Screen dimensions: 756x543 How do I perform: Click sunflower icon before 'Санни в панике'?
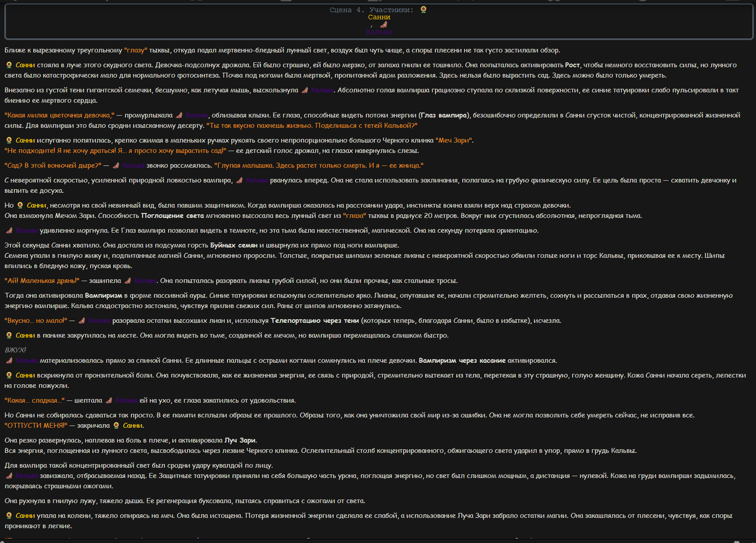pos(9,335)
